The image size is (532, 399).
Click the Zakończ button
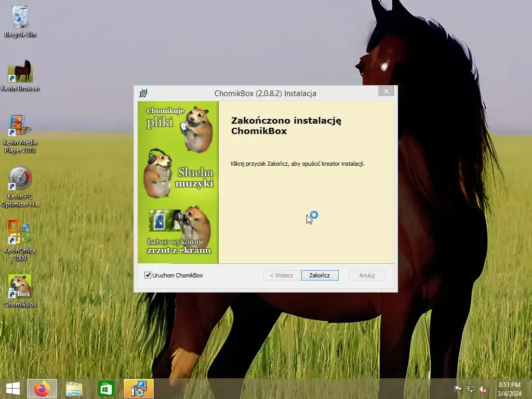click(x=320, y=275)
